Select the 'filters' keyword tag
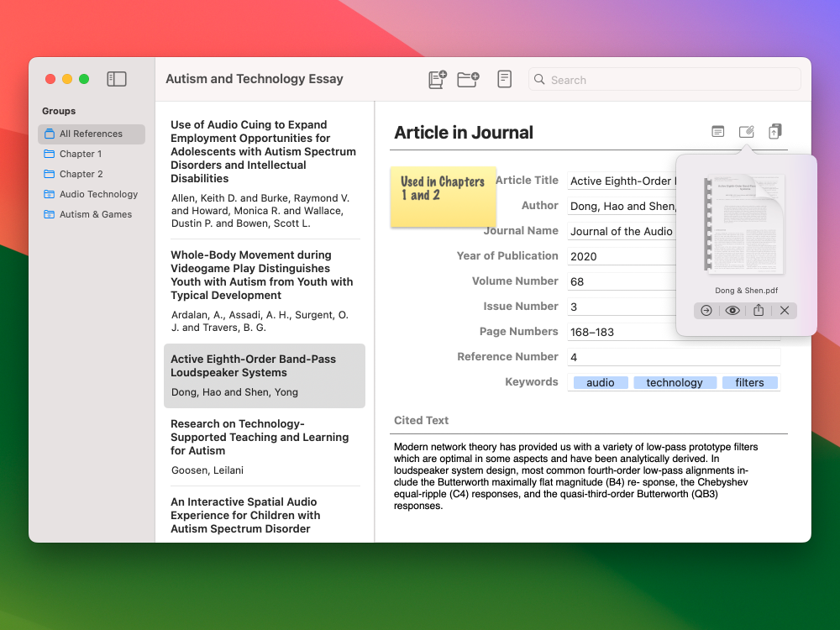The image size is (840, 630). point(749,382)
